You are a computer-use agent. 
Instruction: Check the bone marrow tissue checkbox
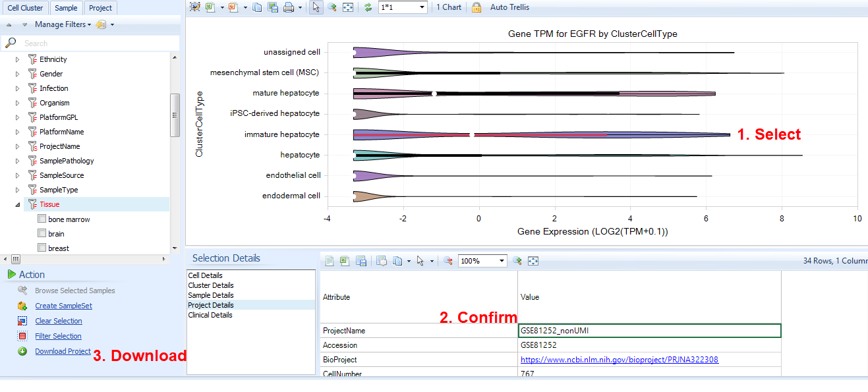tap(42, 219)
